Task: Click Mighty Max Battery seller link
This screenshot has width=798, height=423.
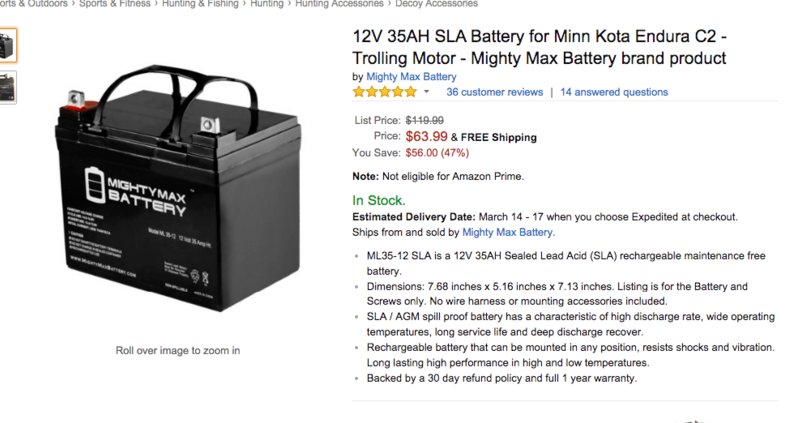Action: (x=507, y=232)
